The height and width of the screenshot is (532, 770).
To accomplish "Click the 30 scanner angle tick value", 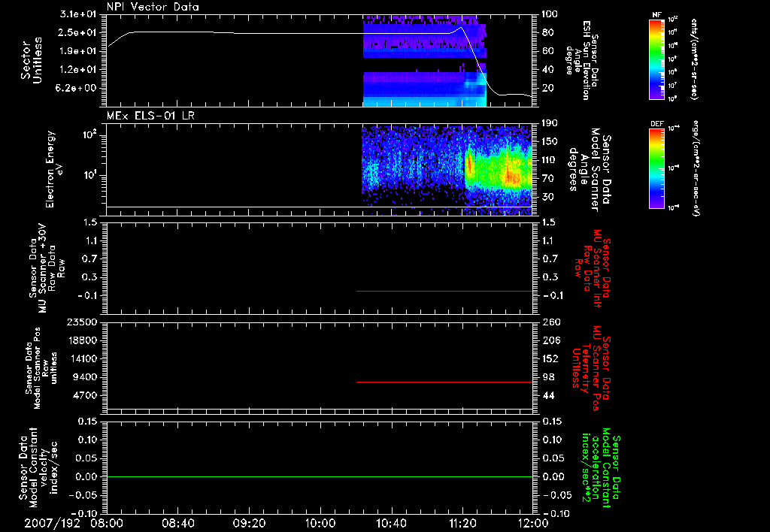I will [x=547, y=197].
